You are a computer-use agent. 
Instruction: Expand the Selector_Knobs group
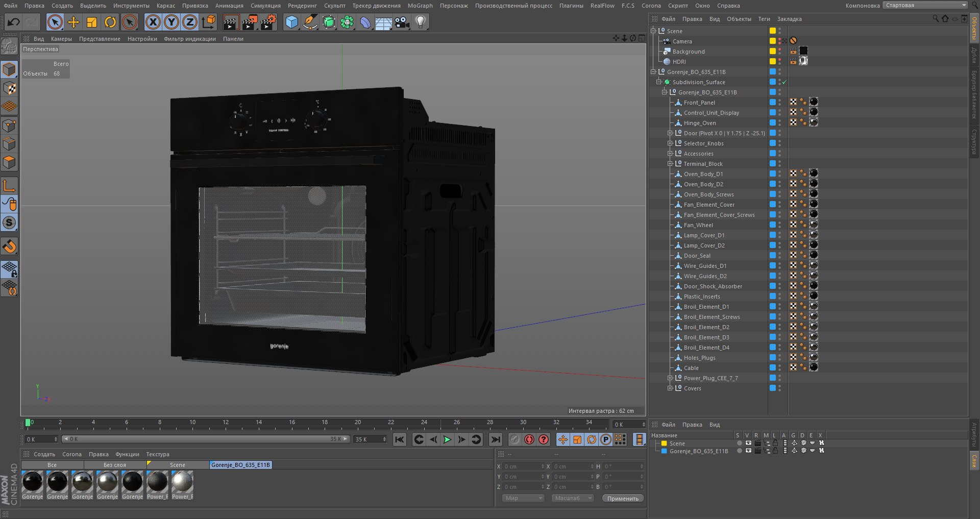coord(670,143)
